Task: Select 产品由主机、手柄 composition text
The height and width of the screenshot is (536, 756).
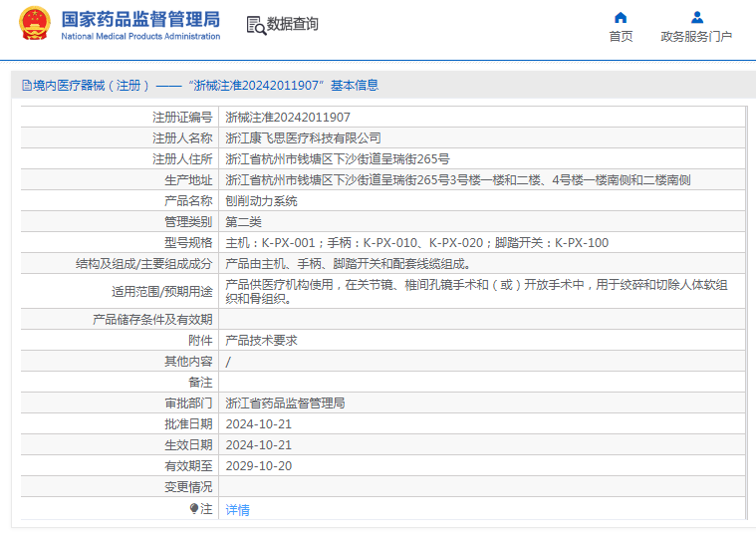Action: click(348, 264)
